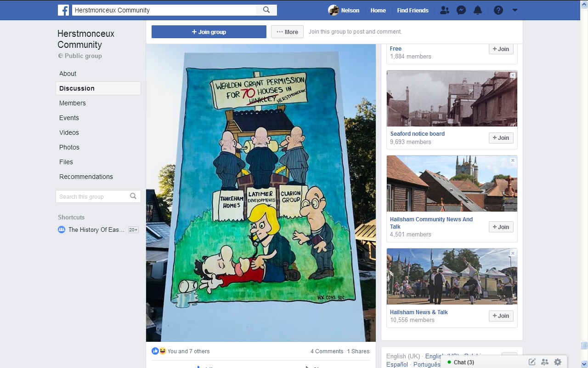Open the cartoon mural post photo
Viewport: 588px width, 368px height.
[261, 193]
